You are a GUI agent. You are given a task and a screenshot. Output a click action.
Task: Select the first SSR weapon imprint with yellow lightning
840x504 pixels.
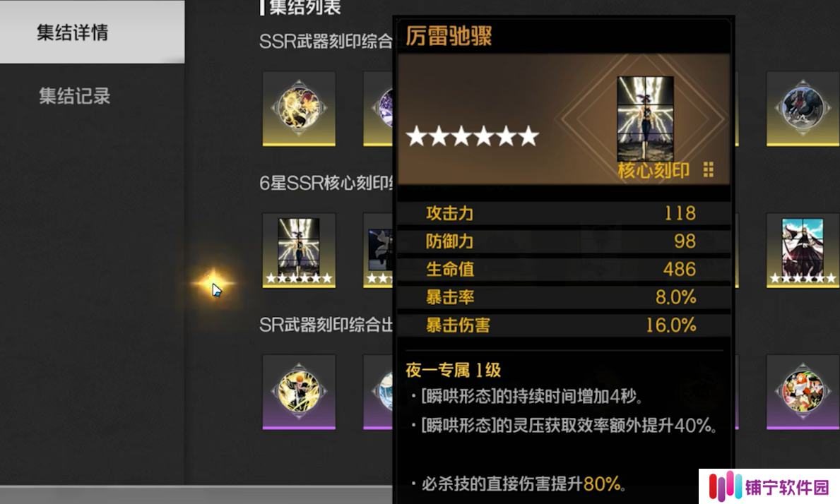(x=299, y=109)
